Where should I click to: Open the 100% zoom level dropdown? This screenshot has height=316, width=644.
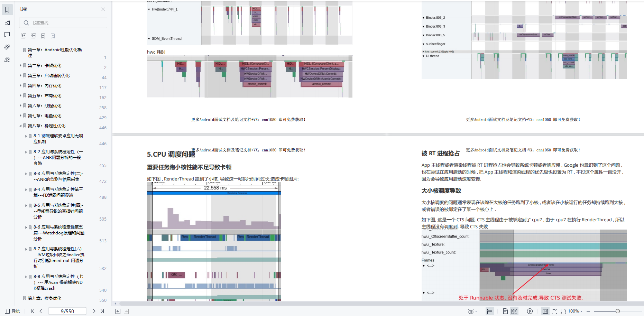[576, 311]
